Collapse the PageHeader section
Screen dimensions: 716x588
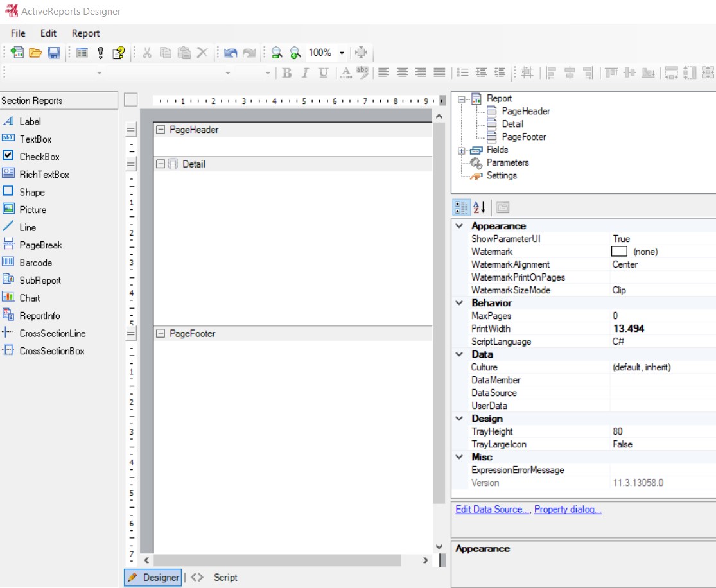161,130
